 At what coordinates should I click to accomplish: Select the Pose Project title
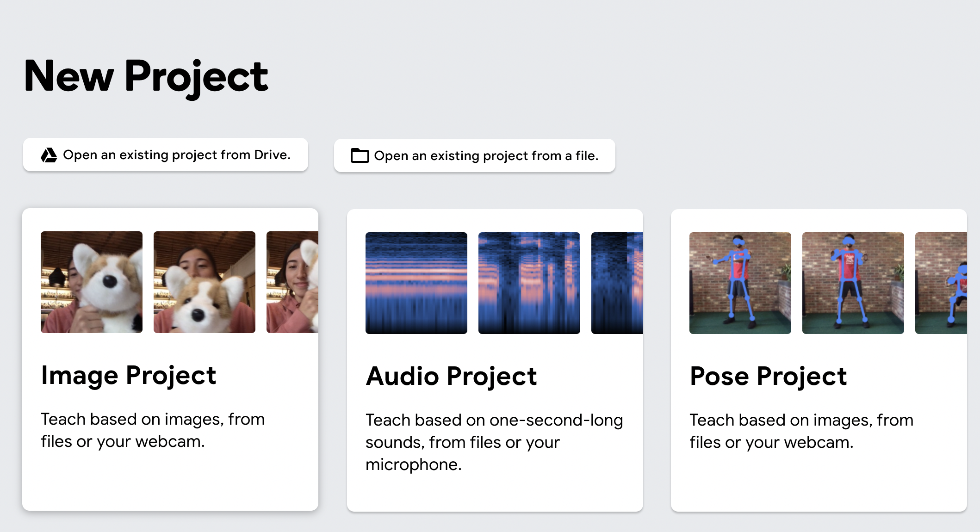pyautogui.click(x=768, y=376)
